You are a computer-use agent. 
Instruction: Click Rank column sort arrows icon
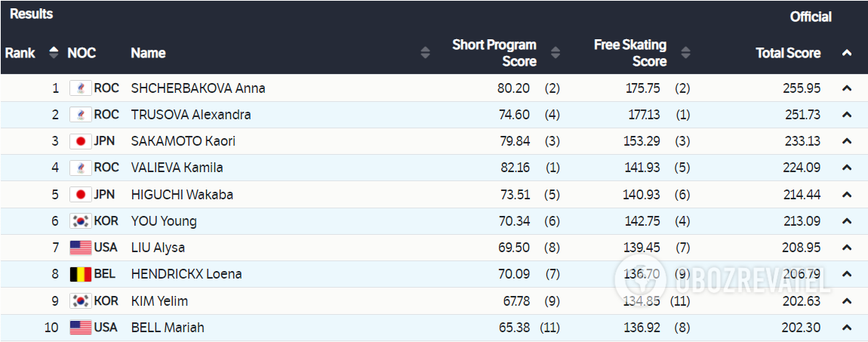pos(54,53)
